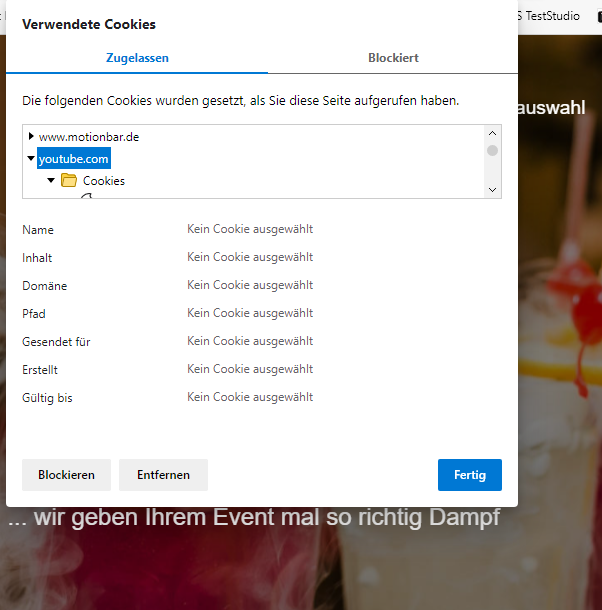Click the cookie list scroll-up arrow
This screenshot has height=610, width=602.
(492, 133)
